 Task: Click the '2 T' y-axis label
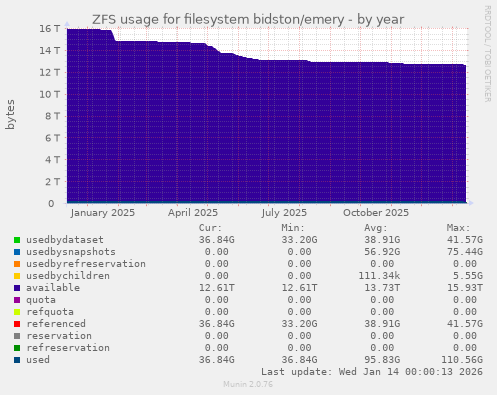point(52,182)
